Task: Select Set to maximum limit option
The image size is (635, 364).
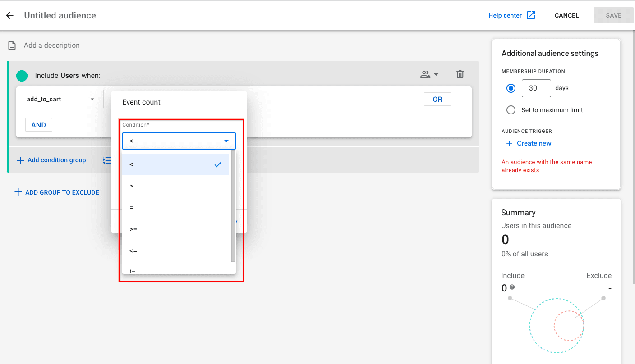Action: [x=511, y=110]
